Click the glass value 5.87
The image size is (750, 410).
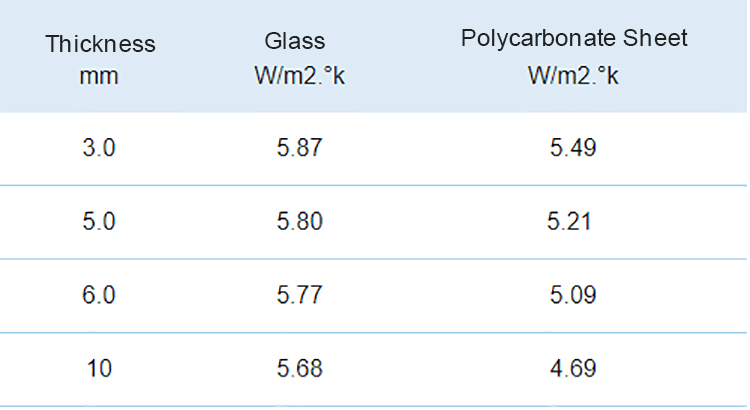[299, 147]
